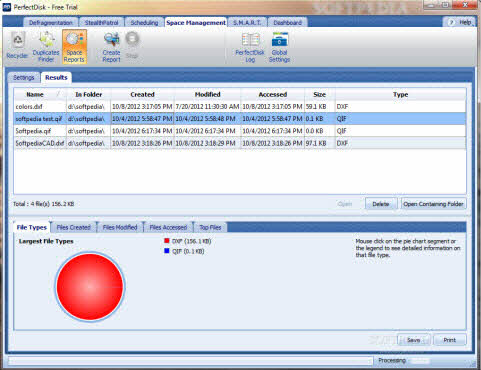Show the File Types chart tab
The height and width of the screenshot is (370, 481).
(32, 227)
